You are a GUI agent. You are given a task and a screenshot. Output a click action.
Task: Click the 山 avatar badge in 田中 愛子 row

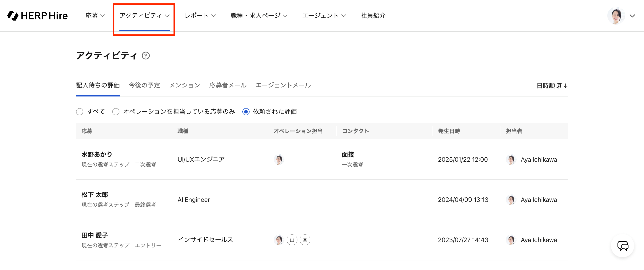[x=292, y=240]
